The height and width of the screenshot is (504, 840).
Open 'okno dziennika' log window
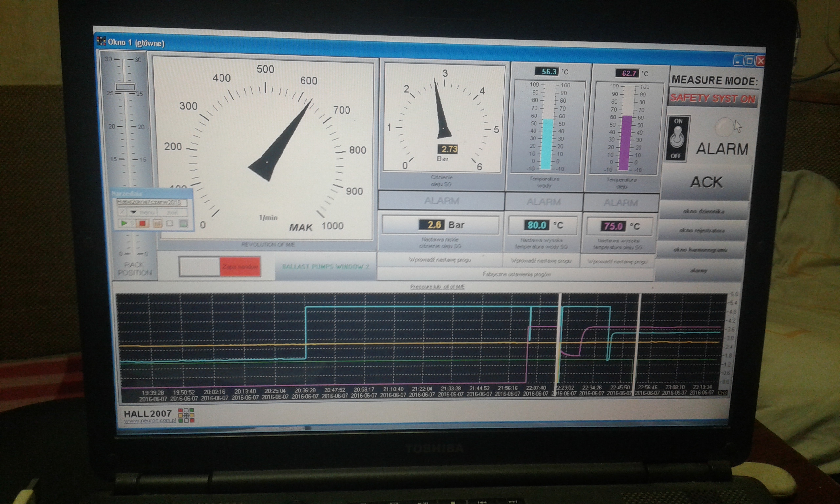coord(704,211)
